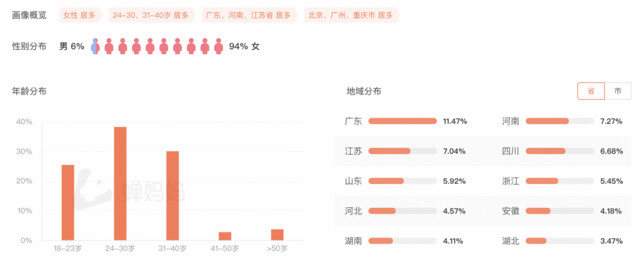
Task: Click the last pink female figure icon
Action: (219, 47)
